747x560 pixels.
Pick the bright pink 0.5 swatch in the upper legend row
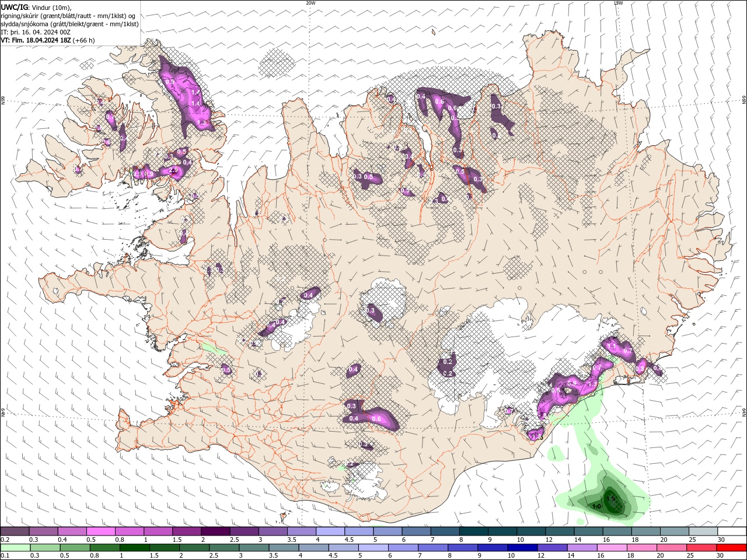(100, 531)
